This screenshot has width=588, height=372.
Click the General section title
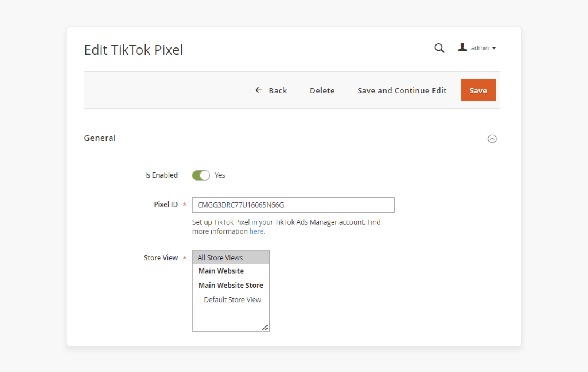(x=100, y=138)
